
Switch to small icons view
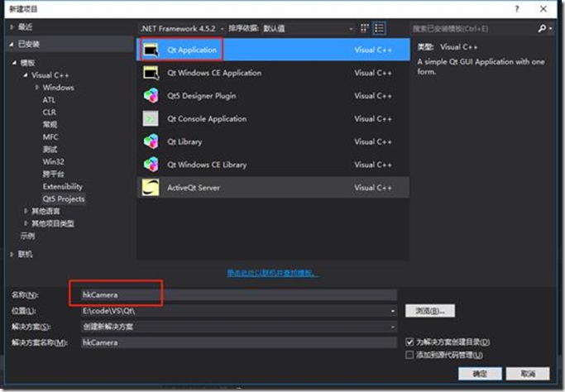(365, 28)
